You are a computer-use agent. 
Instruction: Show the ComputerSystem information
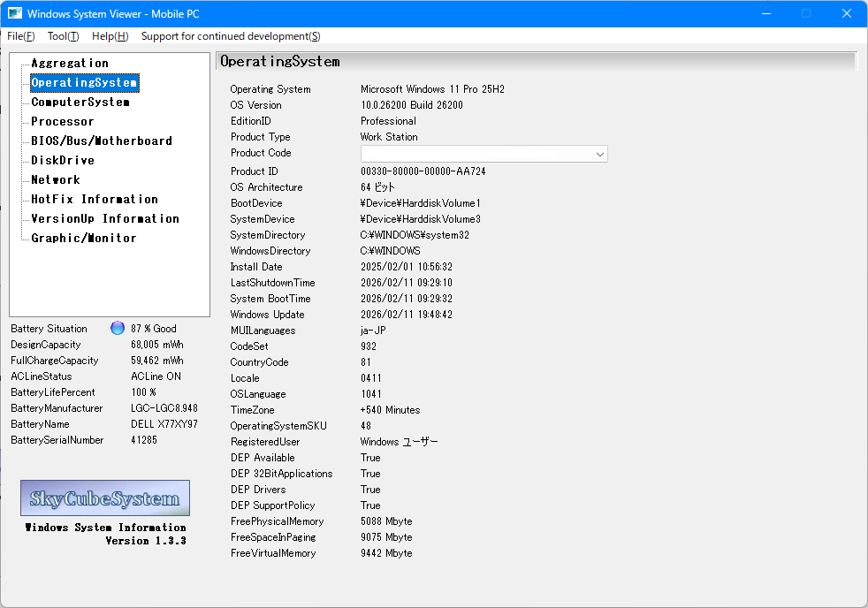pyautogui.click(x=80, y=103)
